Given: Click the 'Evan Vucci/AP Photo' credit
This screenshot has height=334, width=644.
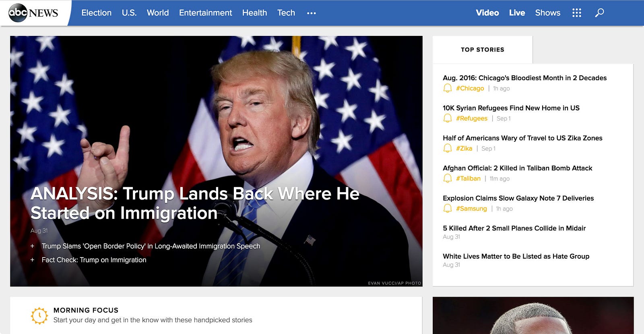Looking at the screenshot, I should 394,283.
